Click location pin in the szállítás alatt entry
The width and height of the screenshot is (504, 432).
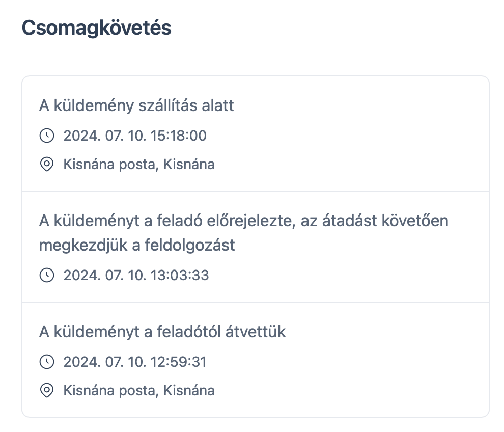46,165
